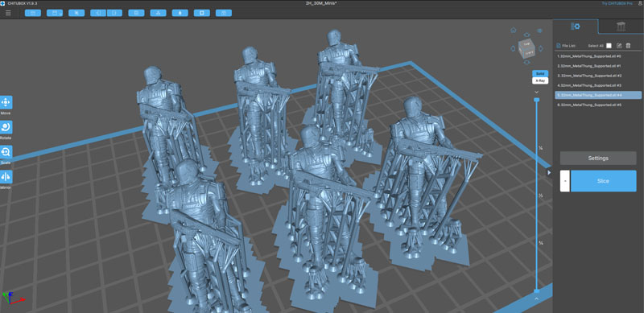644x313 pixels.
Task: Click the Hollow toolbar icon
Action: click(x=180, y=13)
